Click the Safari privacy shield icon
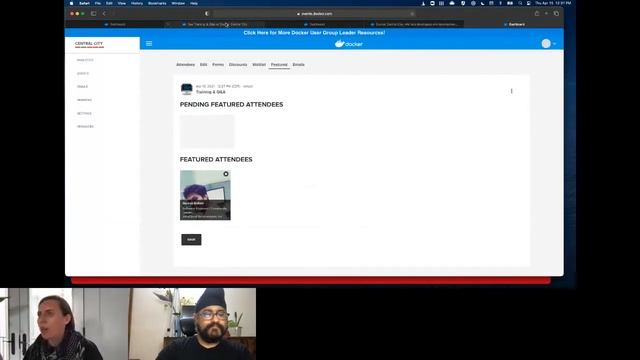The image size is (640, 360). (207, 13)
